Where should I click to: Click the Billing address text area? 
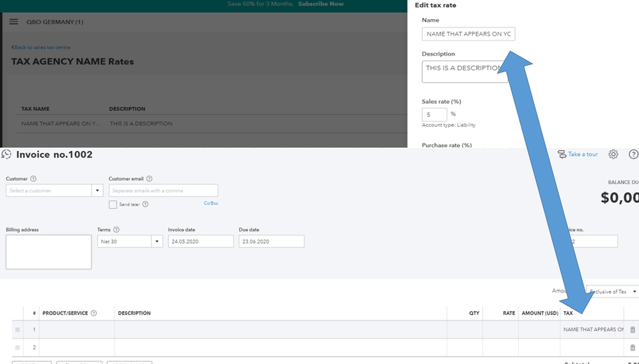point(49,252)
